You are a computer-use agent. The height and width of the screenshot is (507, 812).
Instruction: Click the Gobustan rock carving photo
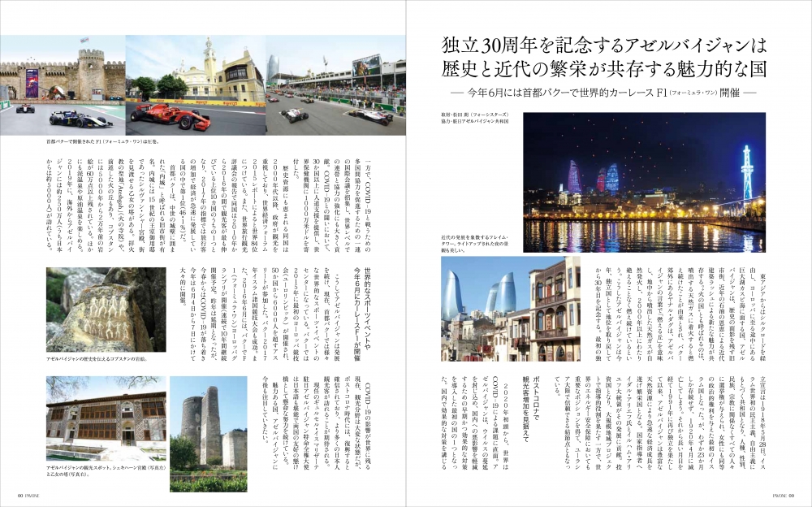point(106,310)
